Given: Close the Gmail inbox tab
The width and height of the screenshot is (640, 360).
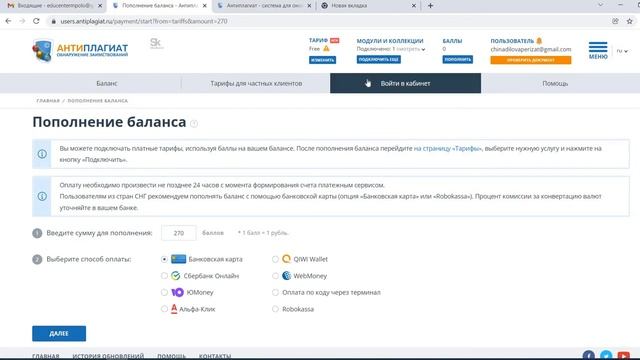Looking at the screenshot, I should (x=100, y=6).
